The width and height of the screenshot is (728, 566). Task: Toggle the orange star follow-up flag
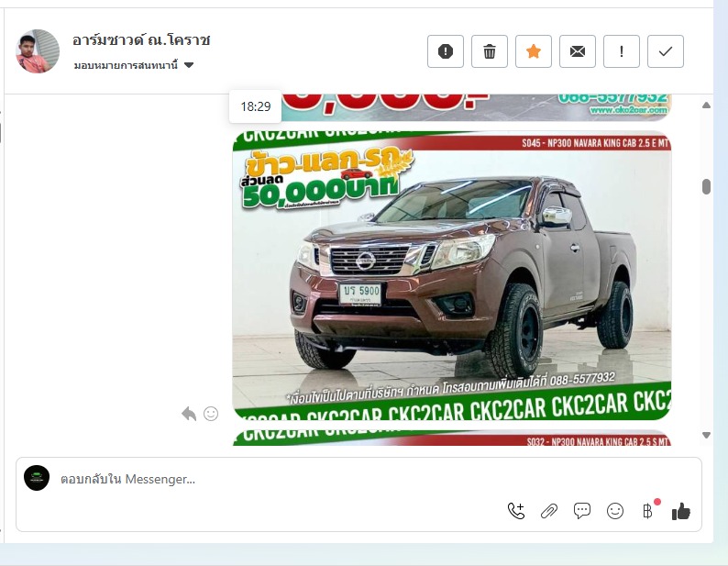(534, 51)
